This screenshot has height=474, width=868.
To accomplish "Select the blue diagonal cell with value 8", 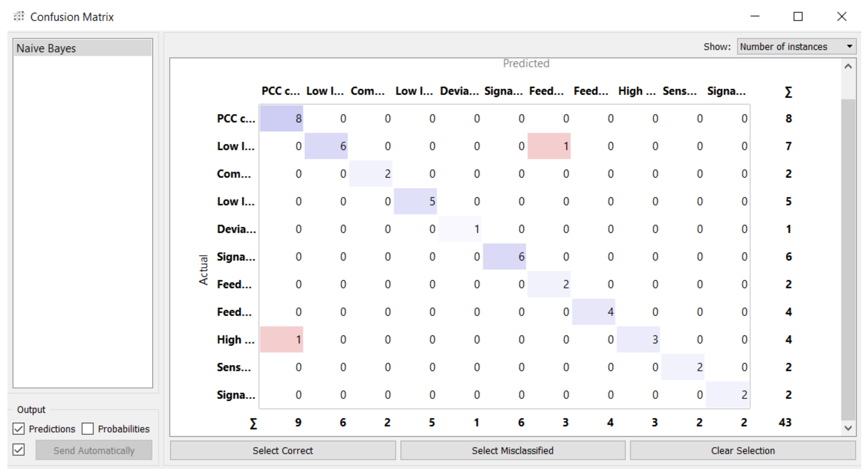I will [281, 118].
